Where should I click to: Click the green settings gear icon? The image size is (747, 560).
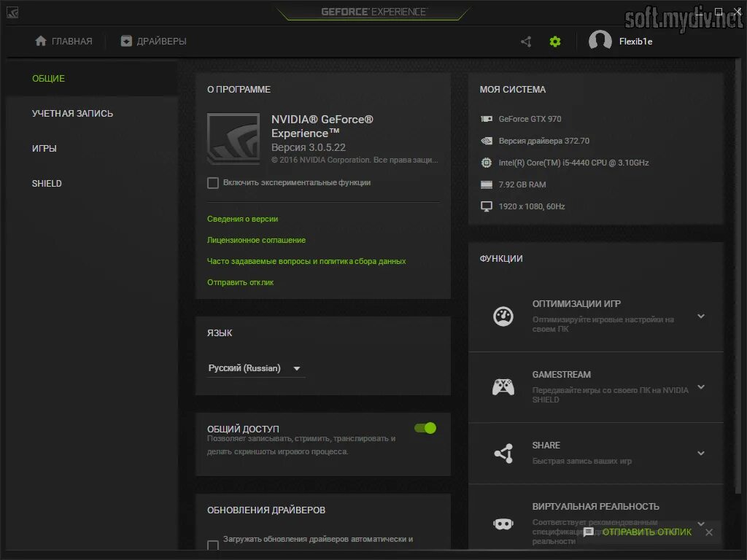555,42
